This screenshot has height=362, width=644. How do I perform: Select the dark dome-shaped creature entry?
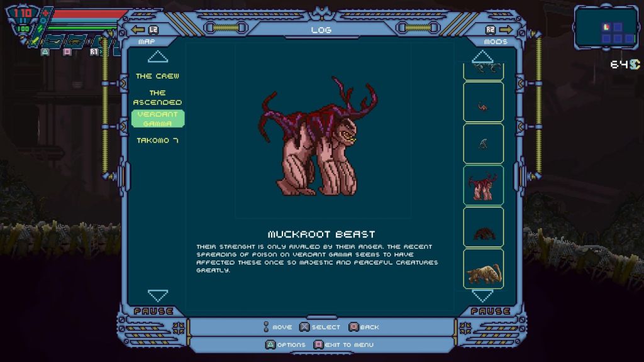point(483,228)
